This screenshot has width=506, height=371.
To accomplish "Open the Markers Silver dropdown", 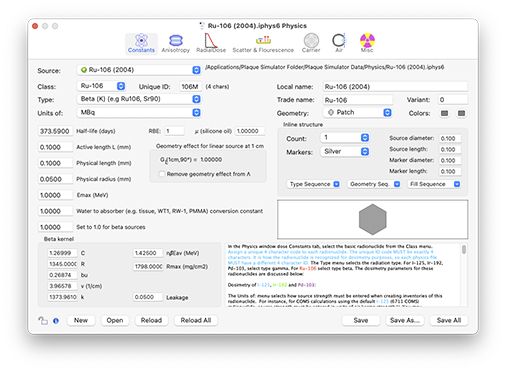I will click(345, 151).
